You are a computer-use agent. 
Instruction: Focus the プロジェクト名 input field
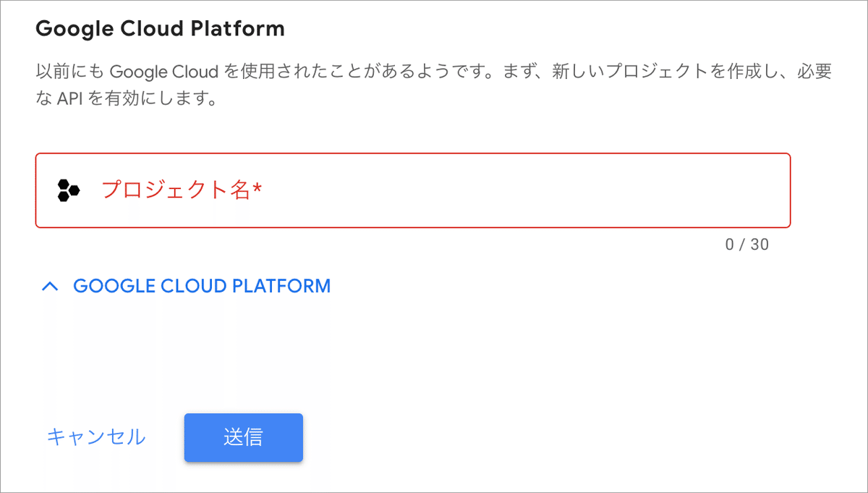click(x=412, y=190)
